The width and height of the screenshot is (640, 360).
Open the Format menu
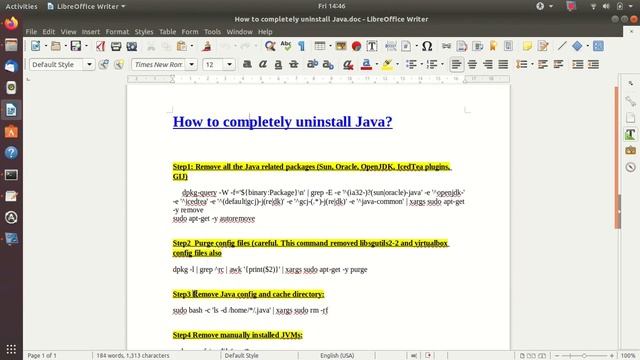pos(117,32)
